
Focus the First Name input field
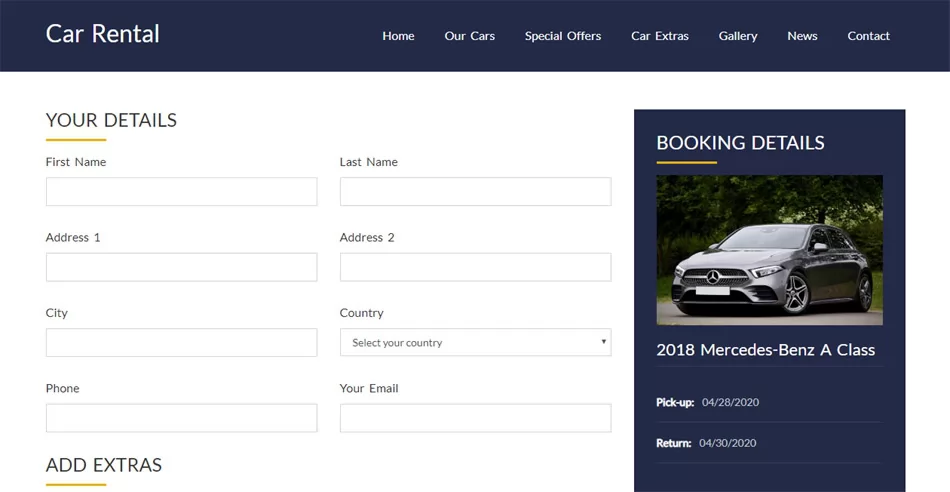(x=181, y=191)
